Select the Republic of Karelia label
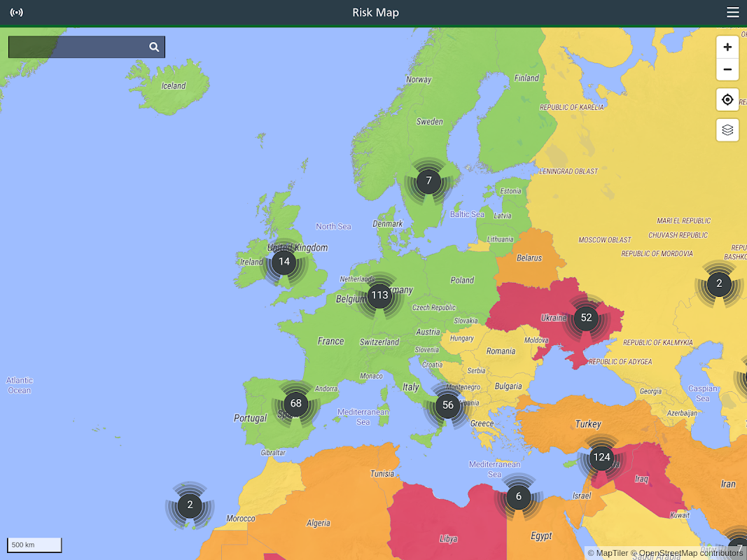Screen dimensions: 747x560 [x=571, y=107]
